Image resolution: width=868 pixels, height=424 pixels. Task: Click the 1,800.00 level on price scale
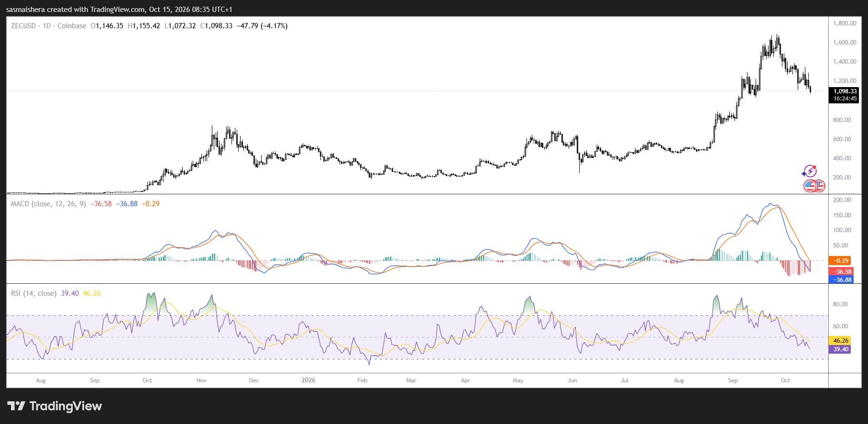tap(845, 23)
